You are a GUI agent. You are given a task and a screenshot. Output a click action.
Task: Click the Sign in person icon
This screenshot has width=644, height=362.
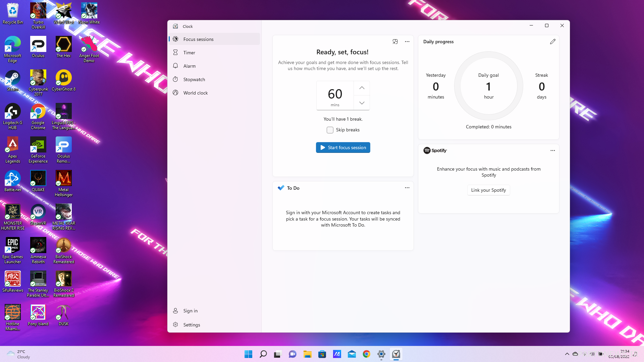click(175, 311)
